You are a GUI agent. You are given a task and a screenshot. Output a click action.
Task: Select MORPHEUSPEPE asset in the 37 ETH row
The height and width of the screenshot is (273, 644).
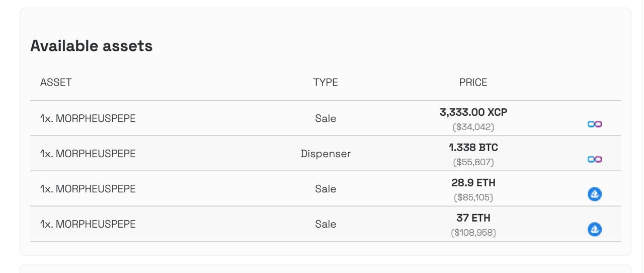[88, 224]
